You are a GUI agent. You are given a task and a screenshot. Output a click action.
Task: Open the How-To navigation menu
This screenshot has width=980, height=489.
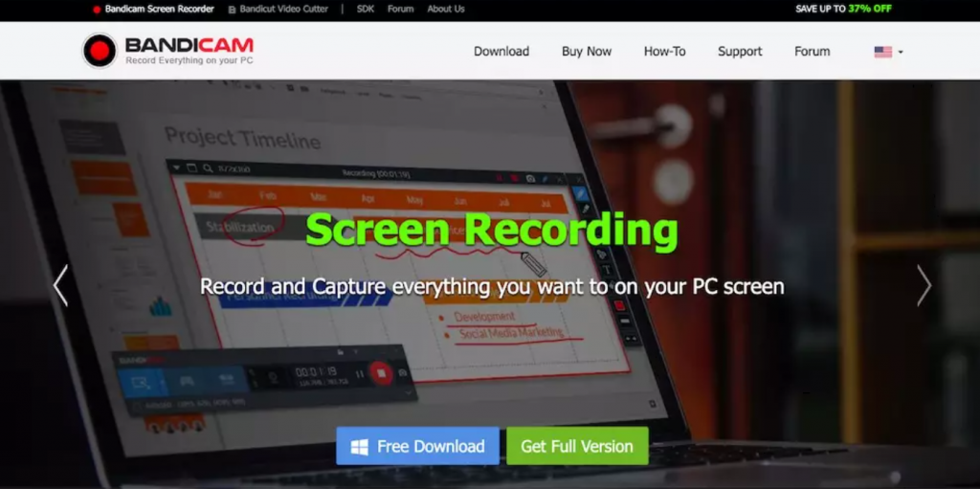coord(664,52)
